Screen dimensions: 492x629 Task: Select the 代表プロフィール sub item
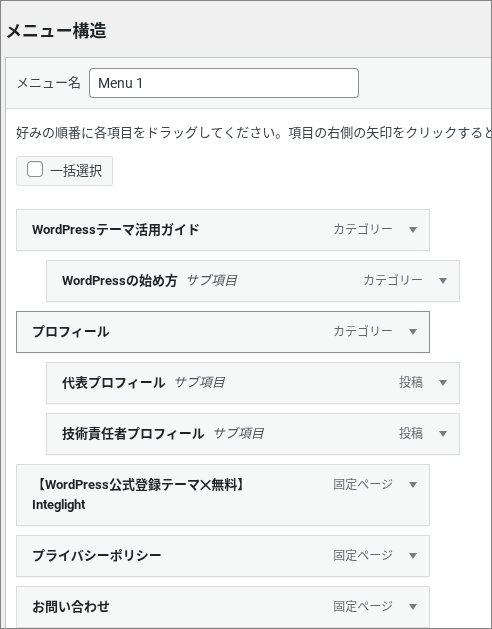(253, 383)
